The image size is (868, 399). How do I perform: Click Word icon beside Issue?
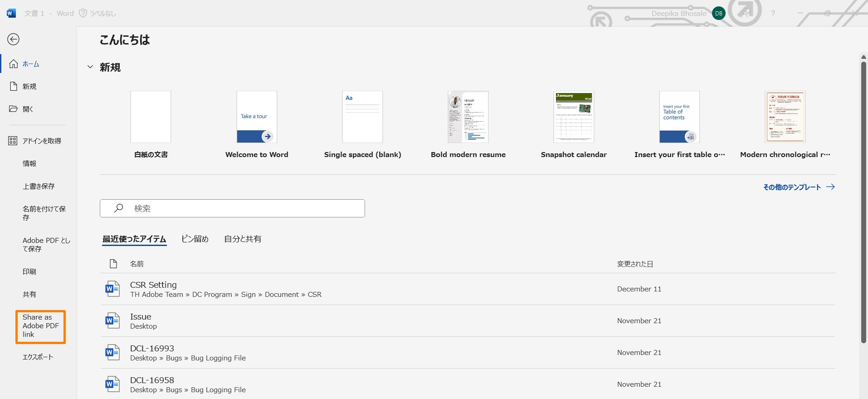[112, 320]
